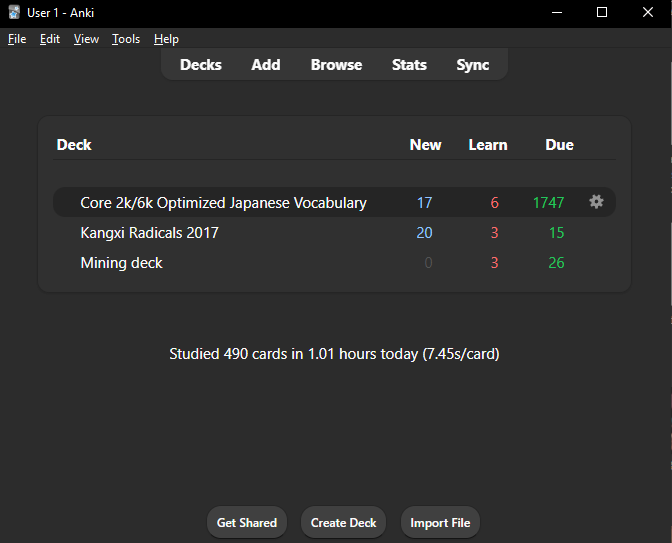This screenshot has width=672, height=543.
Task: Click the Anki app icon in title bar
Action: coord(14,12)
